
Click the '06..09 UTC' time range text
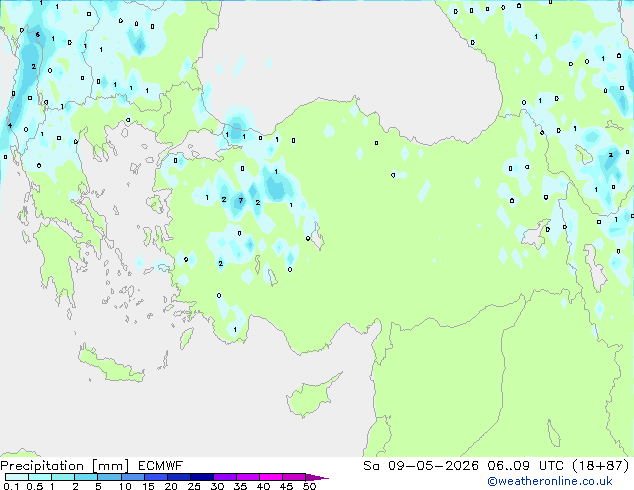(525, 466)
